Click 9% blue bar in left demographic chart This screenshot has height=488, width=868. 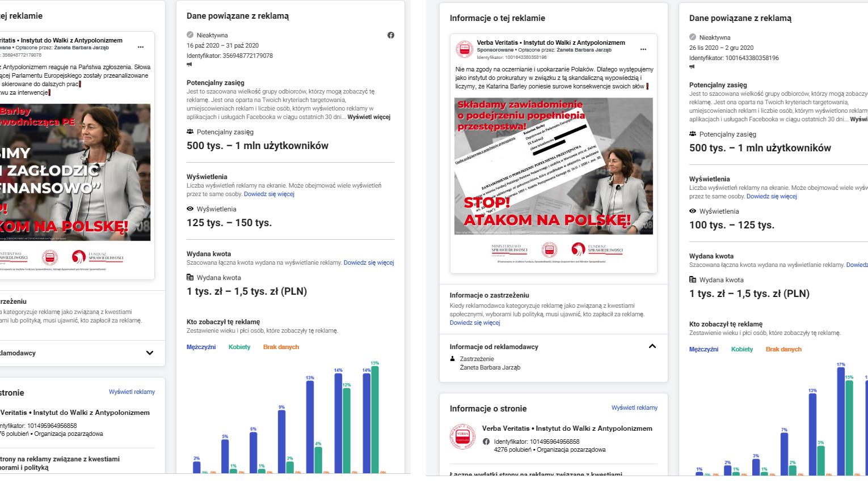pyautogui.click(x=281, y=442)
